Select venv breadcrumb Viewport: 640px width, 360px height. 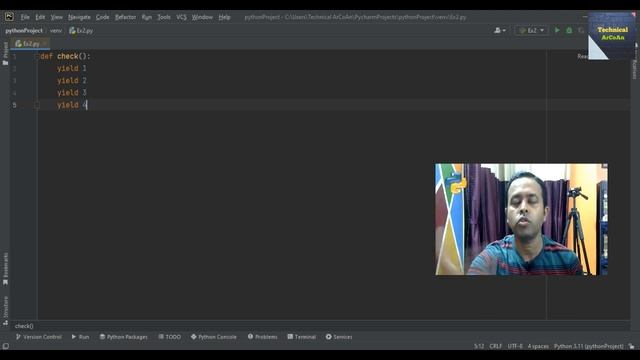tap(56, 31)
